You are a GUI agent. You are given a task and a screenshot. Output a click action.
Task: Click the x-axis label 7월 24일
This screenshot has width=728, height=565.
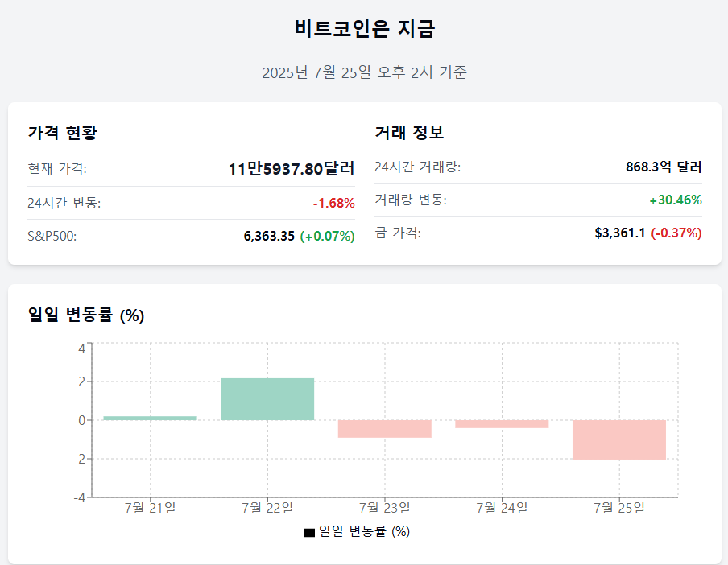(502, 508)
